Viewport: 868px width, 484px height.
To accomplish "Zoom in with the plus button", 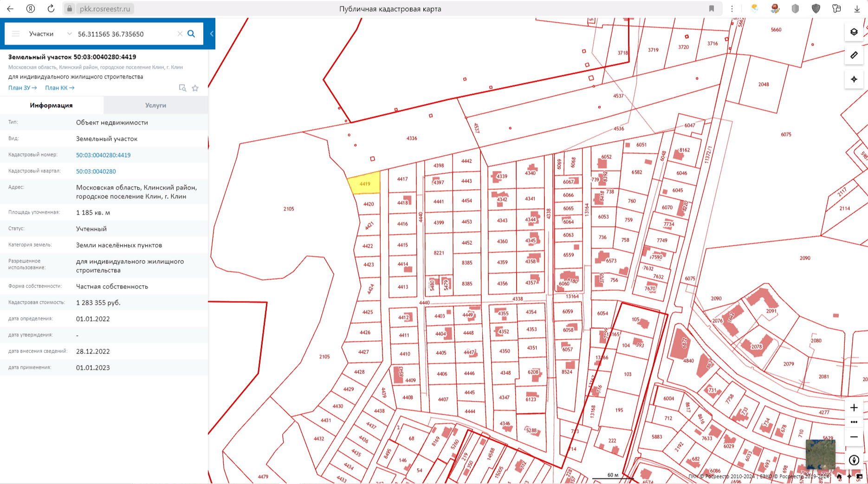I will coord(854,407).
